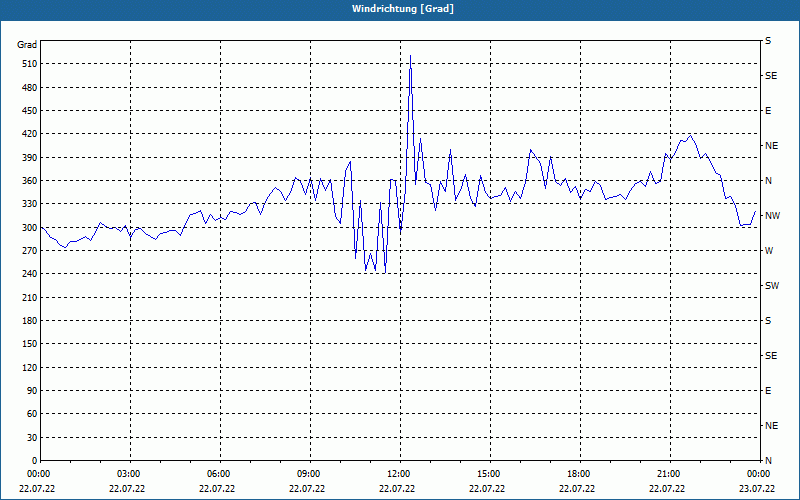Image resolution: width=800 pixels, height=500 pixels.
Task: Click E compass label beside 450 gridline
Action: (x=768, y=111)
